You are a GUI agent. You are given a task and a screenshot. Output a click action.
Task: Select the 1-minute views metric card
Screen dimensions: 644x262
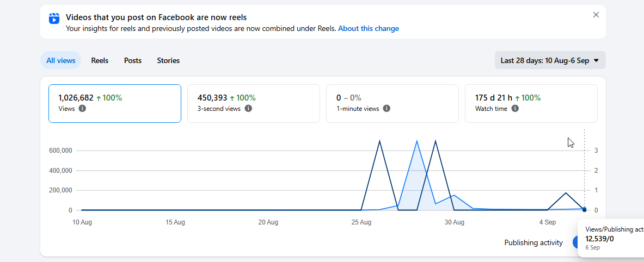tap(392, 103)
